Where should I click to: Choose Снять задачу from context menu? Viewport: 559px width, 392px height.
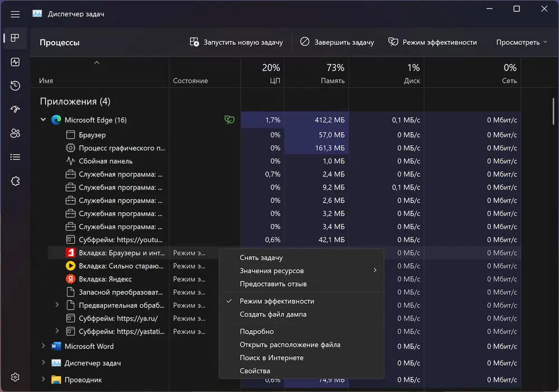[261, 258]
